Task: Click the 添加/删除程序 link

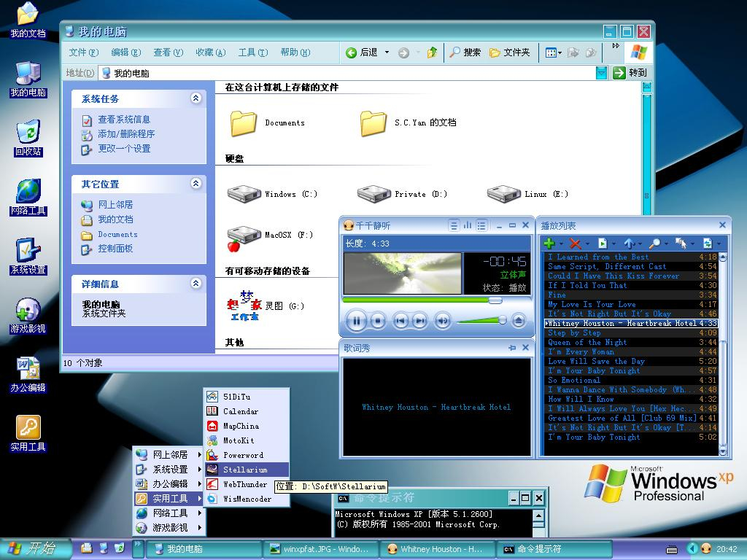Action: pyautogui.click(x=126, y=134)
